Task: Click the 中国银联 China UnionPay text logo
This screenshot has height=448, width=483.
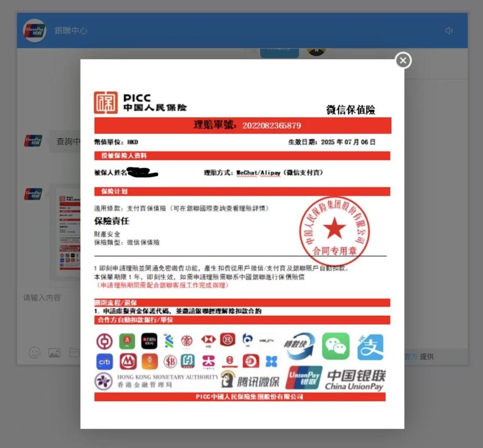Action: (x=355, y=380)
